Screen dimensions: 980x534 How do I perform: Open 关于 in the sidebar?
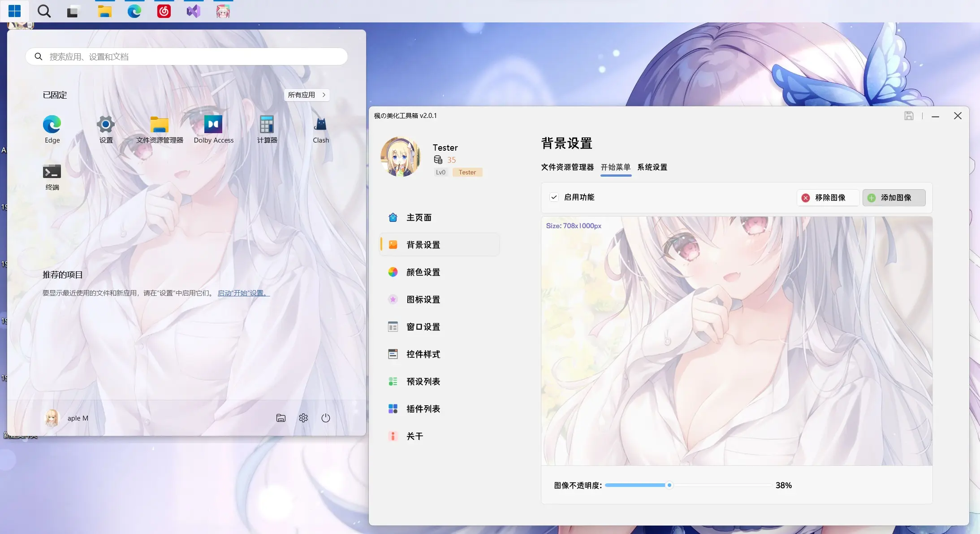pyautogui.click(x=439, y=436)
